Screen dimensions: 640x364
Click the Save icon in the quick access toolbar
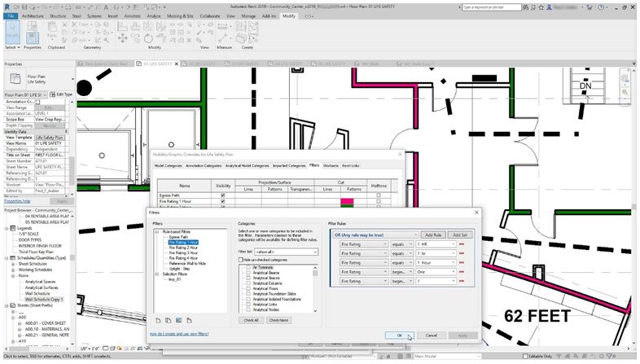tap(25, 7)
